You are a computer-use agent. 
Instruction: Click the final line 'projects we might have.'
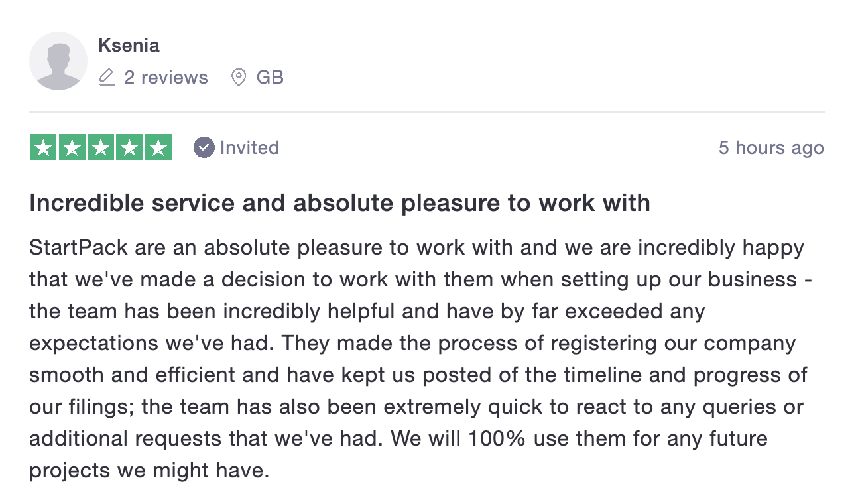(x=149, y=470)
